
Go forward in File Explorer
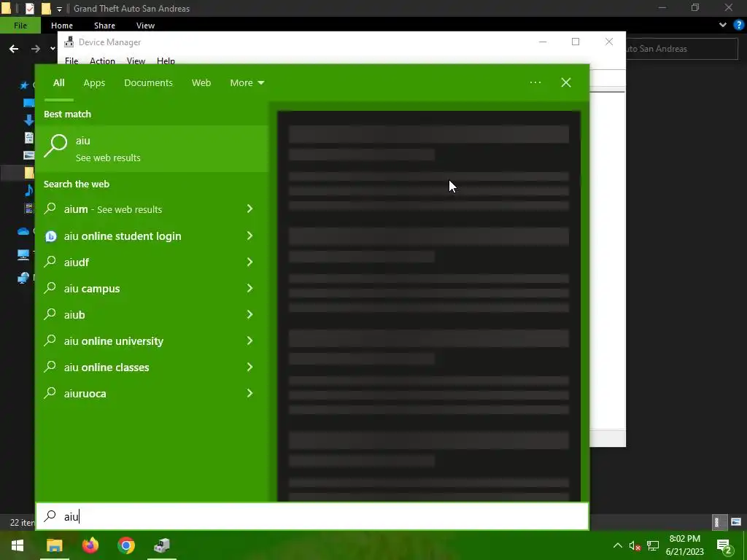click(36, 49)
